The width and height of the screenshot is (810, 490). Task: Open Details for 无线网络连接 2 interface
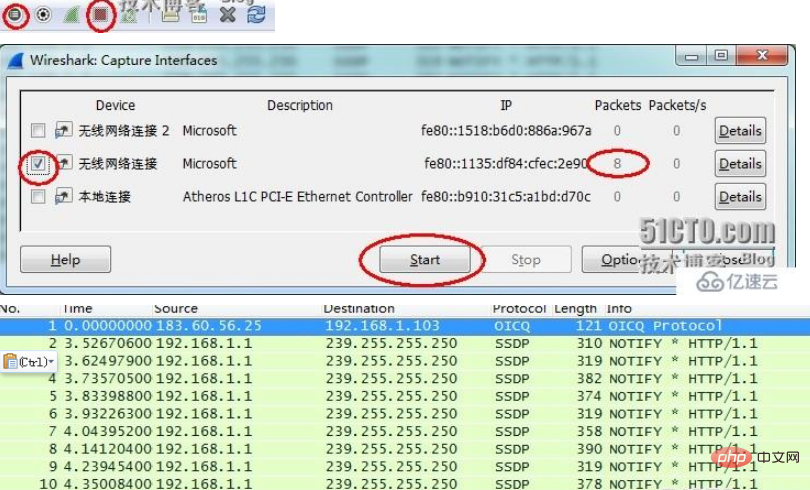click(740, 131)
